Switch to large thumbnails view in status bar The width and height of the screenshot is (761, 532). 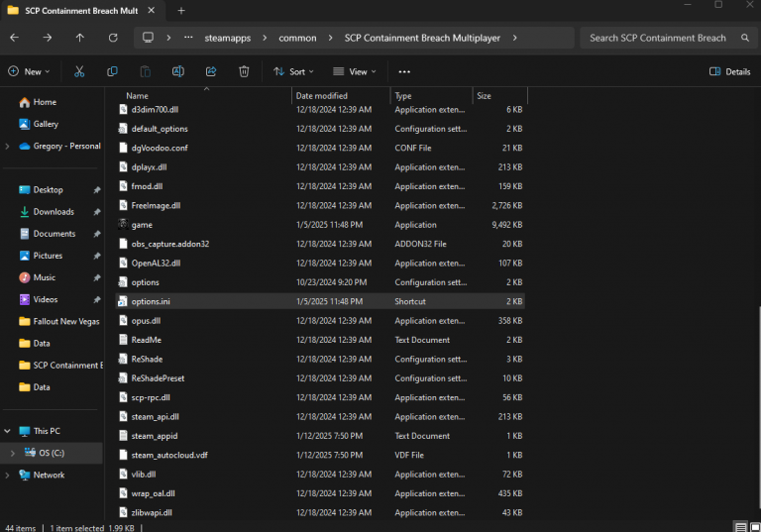coord(754,526)
